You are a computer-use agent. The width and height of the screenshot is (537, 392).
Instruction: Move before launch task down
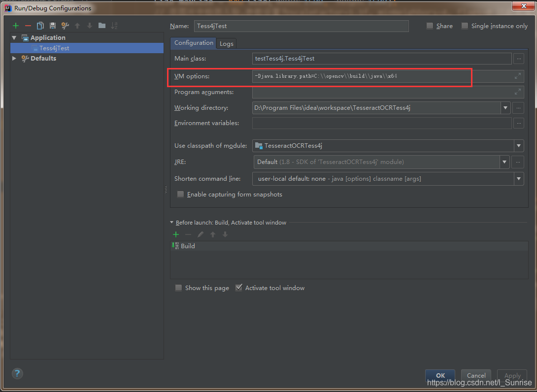click(225, 234)
